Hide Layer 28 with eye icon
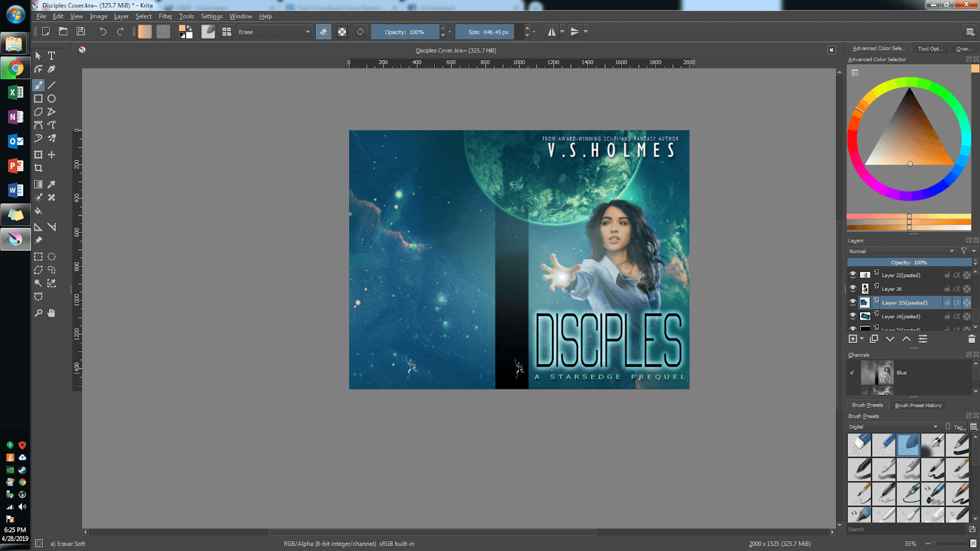 click(x=853, y=288)
